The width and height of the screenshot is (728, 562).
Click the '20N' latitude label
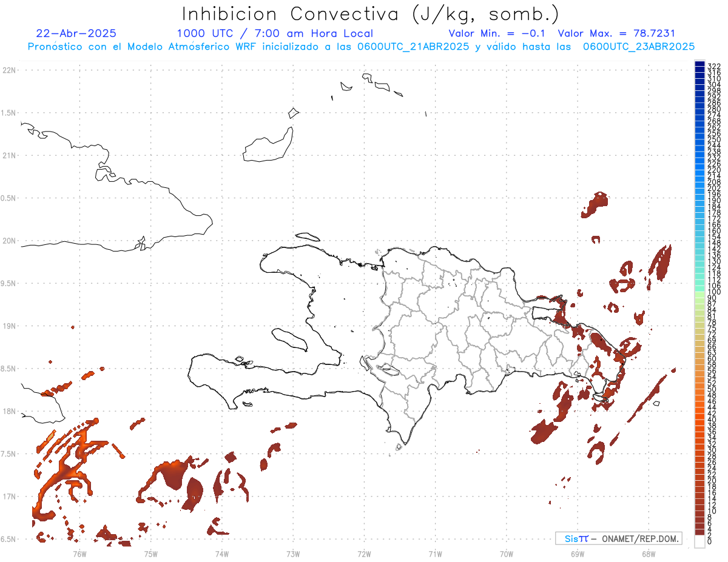point(8,241)
